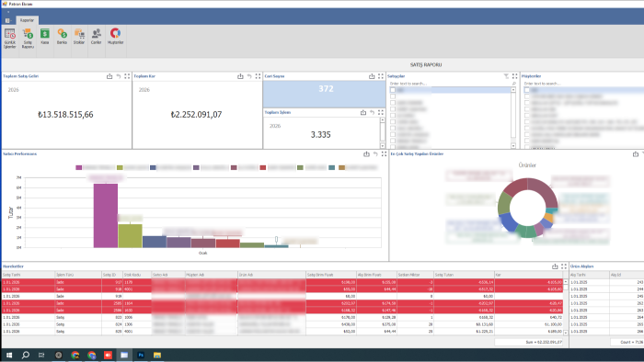The image size is (644, 362).
Task: Export the Hareketler table
Action: click(x=555, y=266)
